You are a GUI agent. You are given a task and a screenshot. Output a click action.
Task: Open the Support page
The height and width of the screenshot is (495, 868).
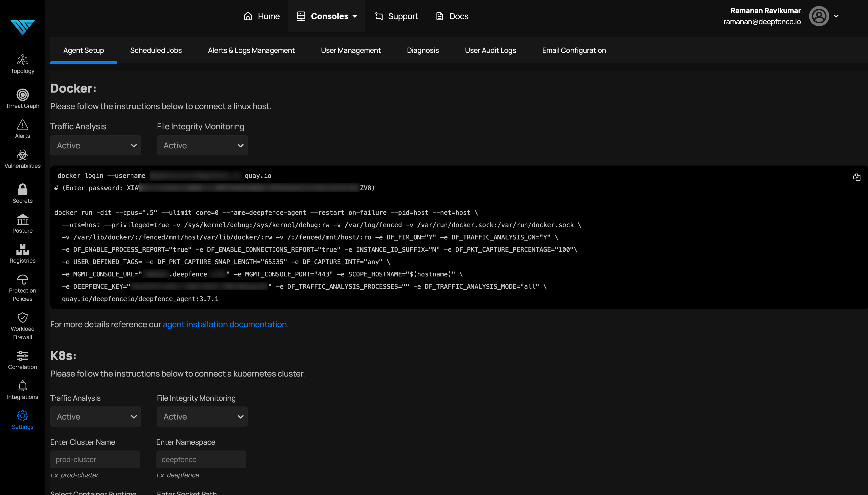tap(396, 16)
